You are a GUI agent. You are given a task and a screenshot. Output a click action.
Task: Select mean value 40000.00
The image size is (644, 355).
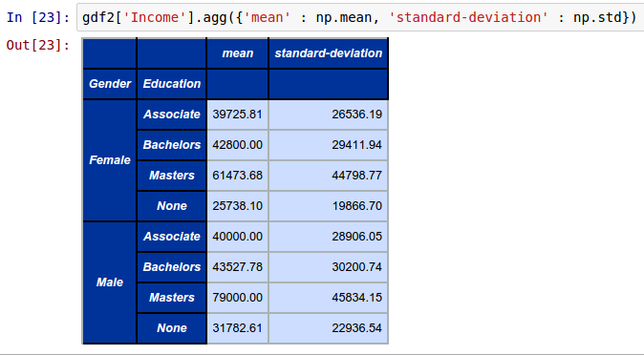point(237,237)
